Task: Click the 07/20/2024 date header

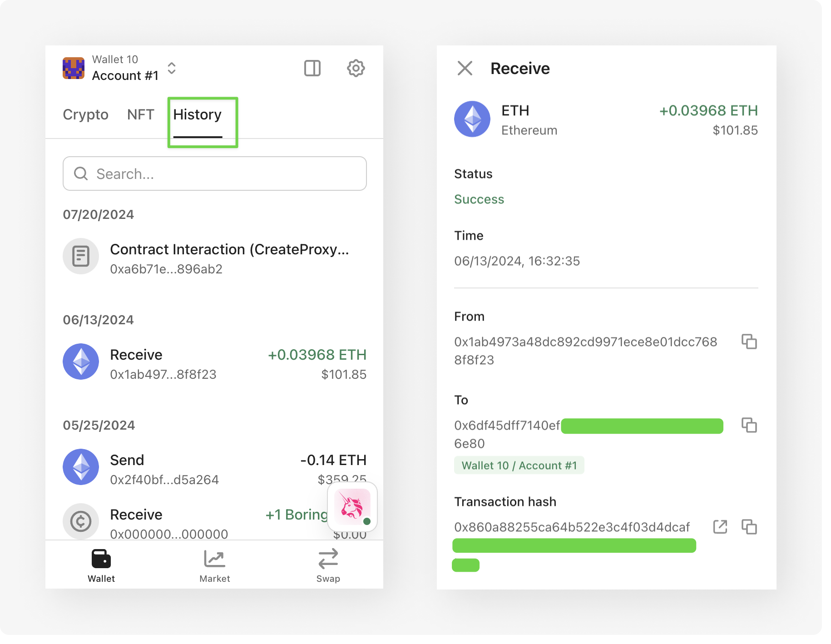Action: click(99, 214)
